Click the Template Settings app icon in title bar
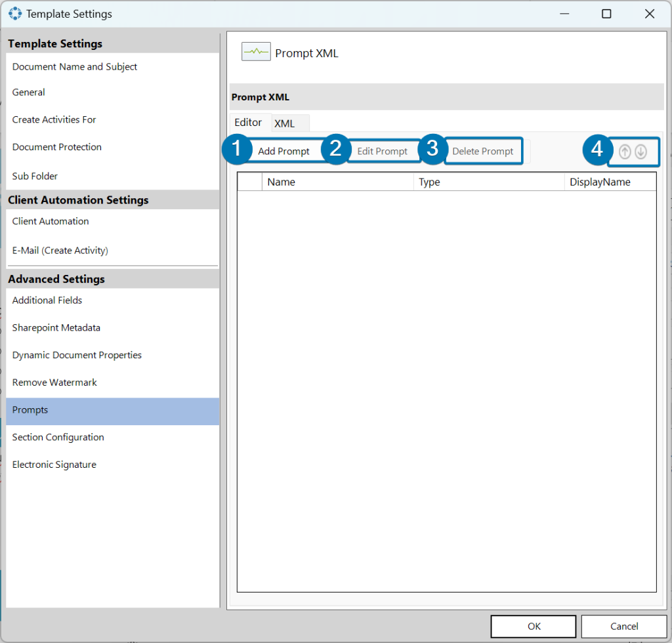This screenshot has width=672, height=643. coord(15,14)
